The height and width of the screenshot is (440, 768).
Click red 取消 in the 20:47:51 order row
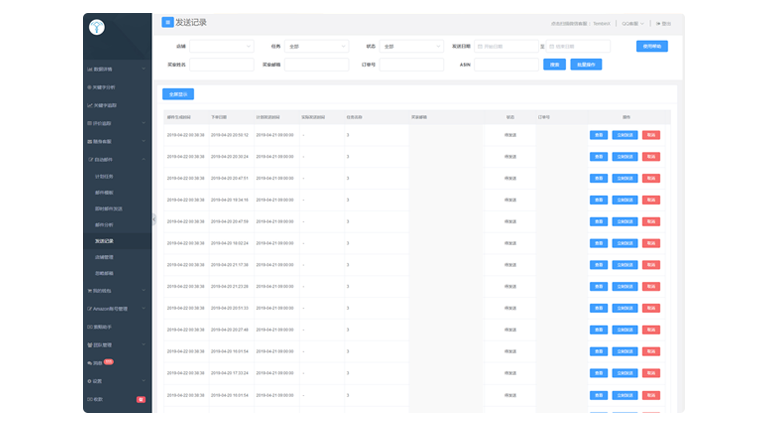coord(651,178)
